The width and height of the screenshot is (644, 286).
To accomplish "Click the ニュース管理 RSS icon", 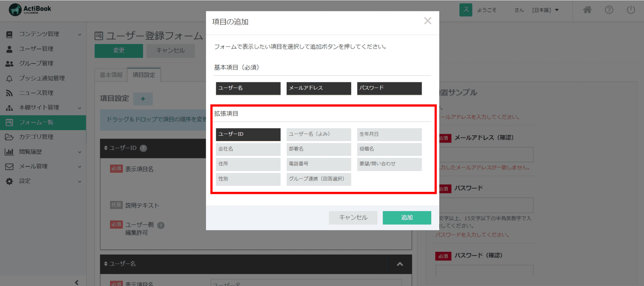I will 10,93.
